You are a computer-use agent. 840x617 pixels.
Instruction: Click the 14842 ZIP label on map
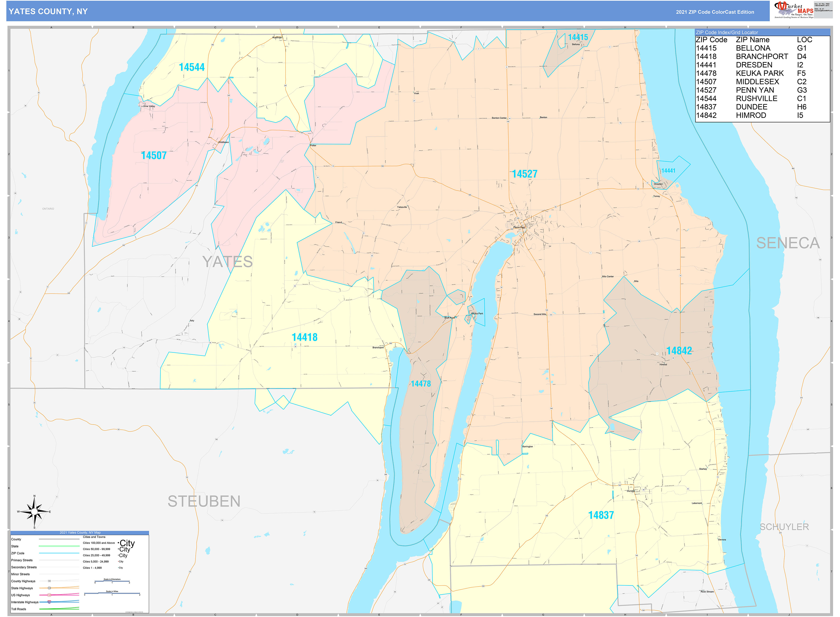tap(679, 351)
